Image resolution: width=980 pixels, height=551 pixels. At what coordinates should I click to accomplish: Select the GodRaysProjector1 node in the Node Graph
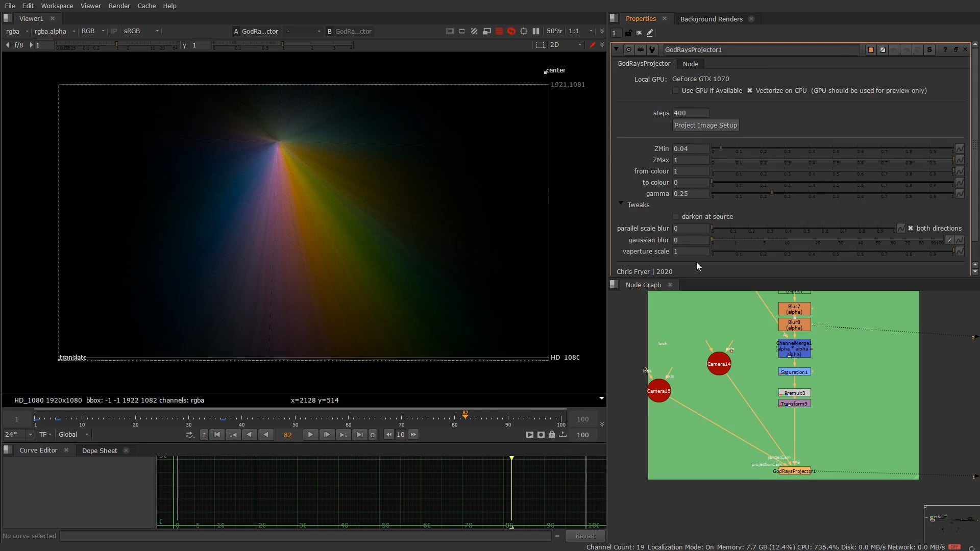794,471
